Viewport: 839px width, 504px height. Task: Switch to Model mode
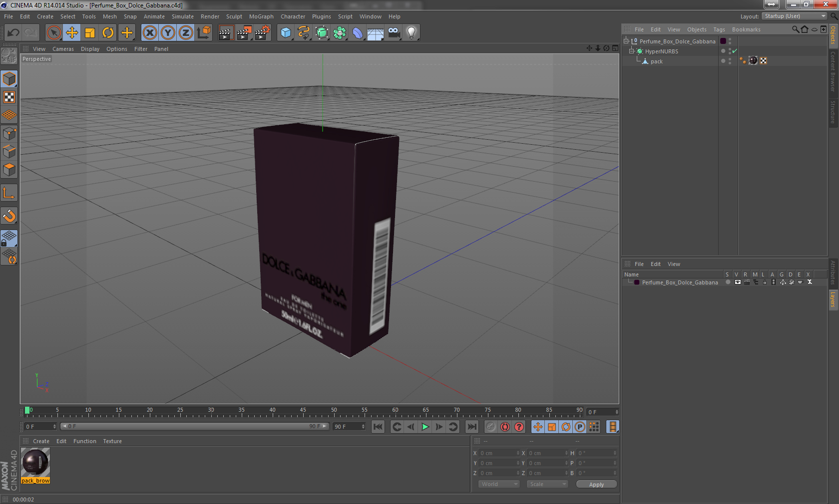[x=9, y=79]
